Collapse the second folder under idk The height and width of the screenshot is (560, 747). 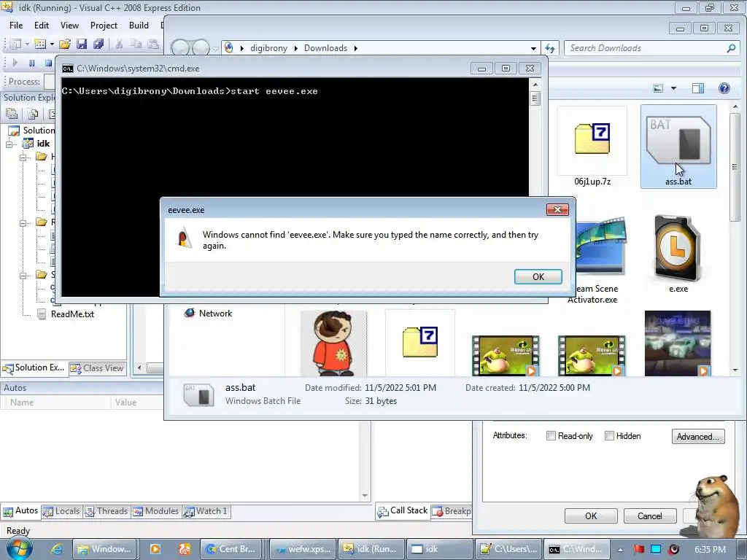pos(23,223)
